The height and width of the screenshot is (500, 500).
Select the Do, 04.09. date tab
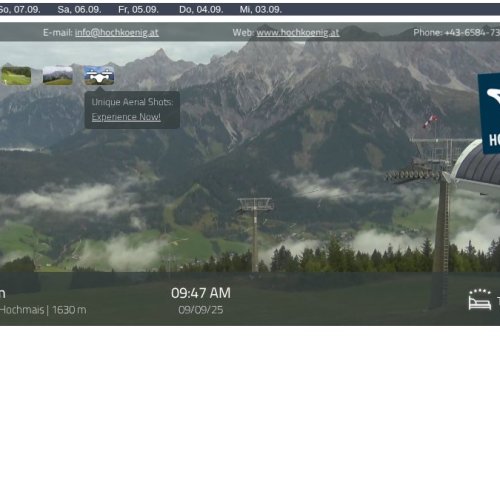201,10
